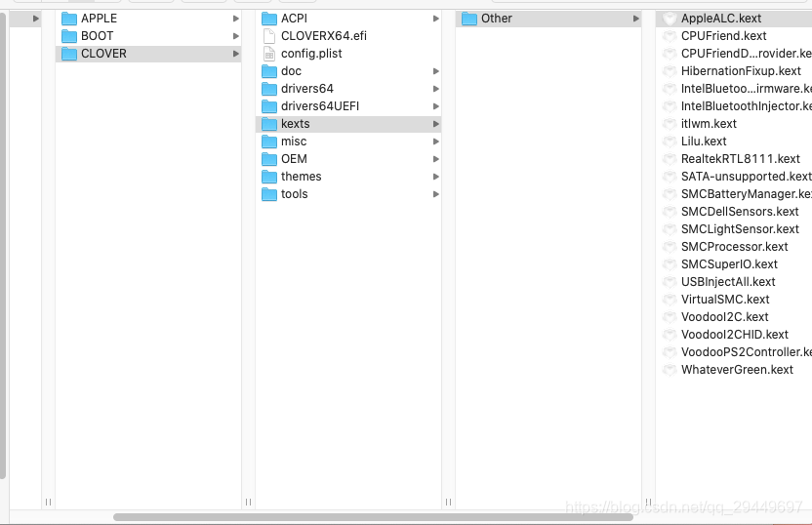
Task: Click the itlwm.kext kext icon
Action: [670, 124]
